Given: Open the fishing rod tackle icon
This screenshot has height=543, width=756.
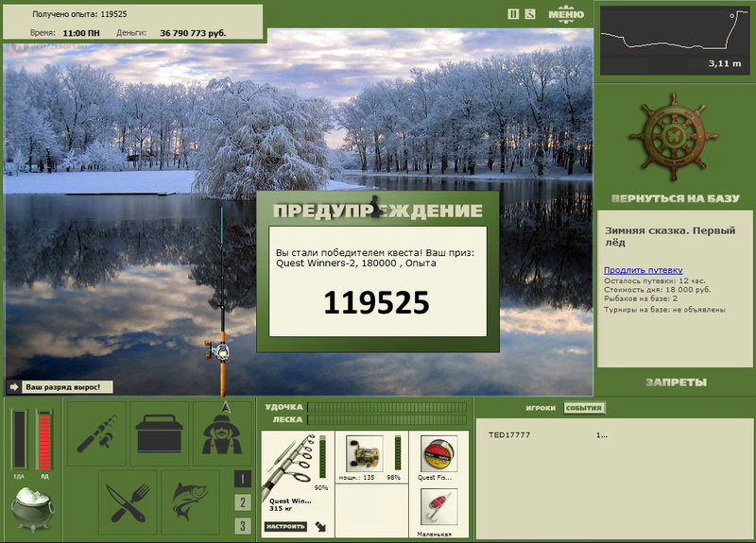Looking at the screenshot, I should (x=96, y=434).
